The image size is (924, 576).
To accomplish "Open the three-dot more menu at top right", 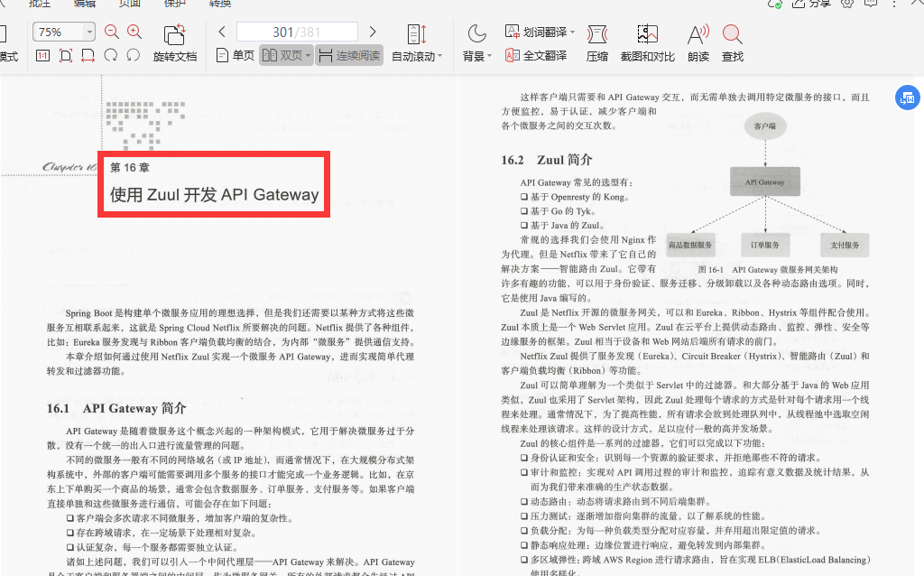I will coord(894,4).
